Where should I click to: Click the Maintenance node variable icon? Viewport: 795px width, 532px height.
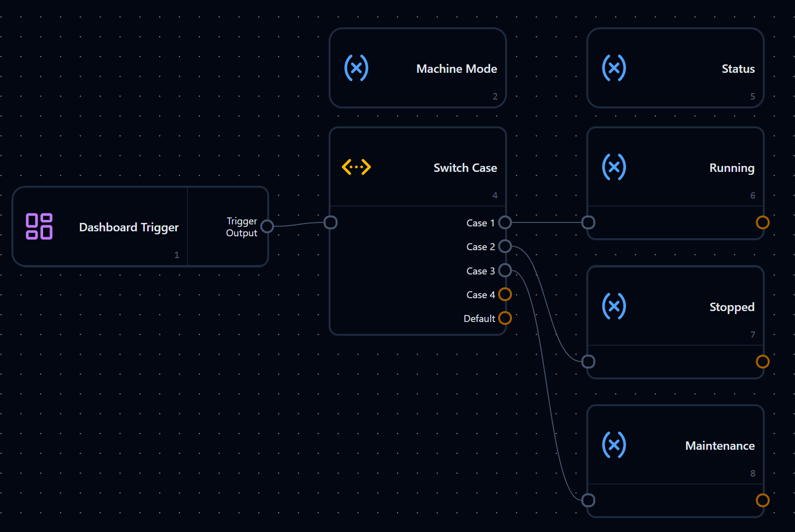614,445
